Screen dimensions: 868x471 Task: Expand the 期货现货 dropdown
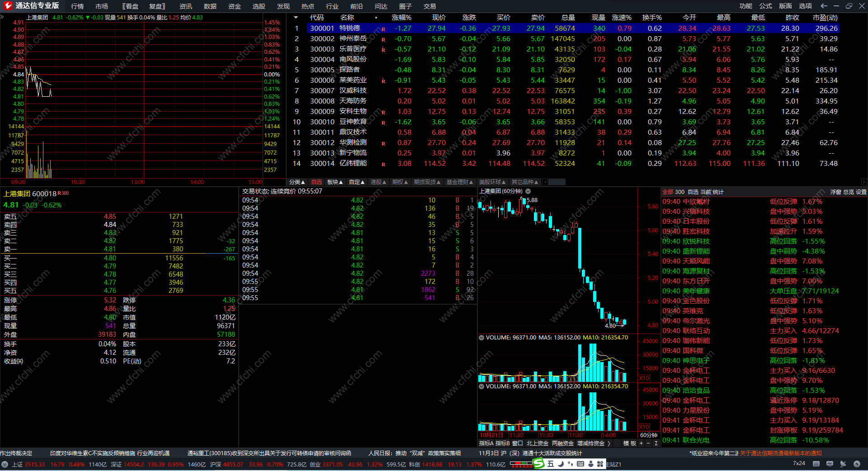tap(427, 182)
